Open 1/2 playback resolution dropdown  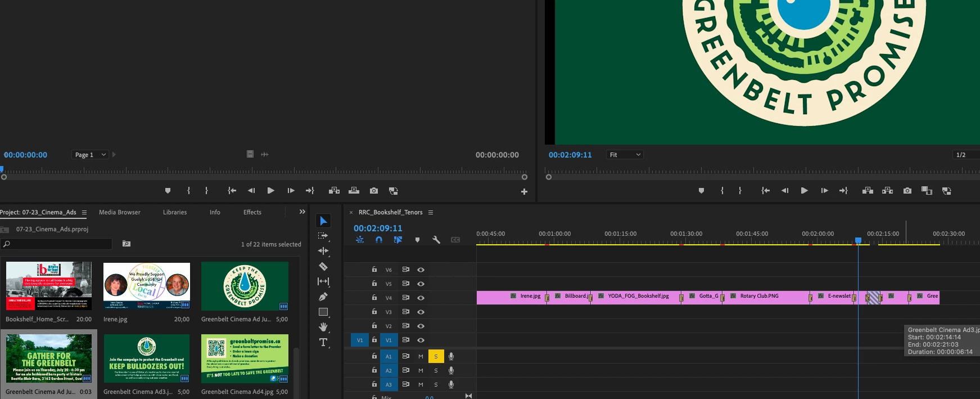967,155
